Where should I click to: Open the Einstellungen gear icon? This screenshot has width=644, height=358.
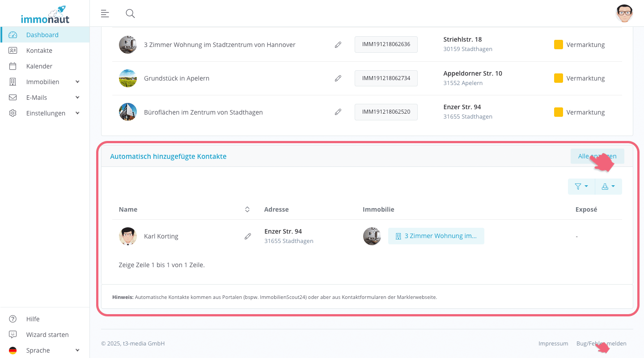pyautogui.click(x=13, y=113)
